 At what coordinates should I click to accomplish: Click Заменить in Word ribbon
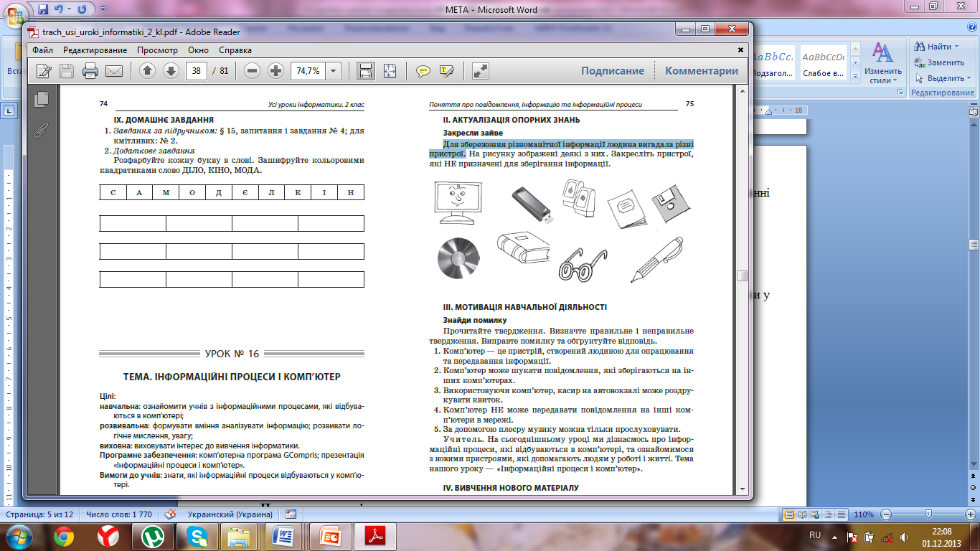click(x=939, y=62)
